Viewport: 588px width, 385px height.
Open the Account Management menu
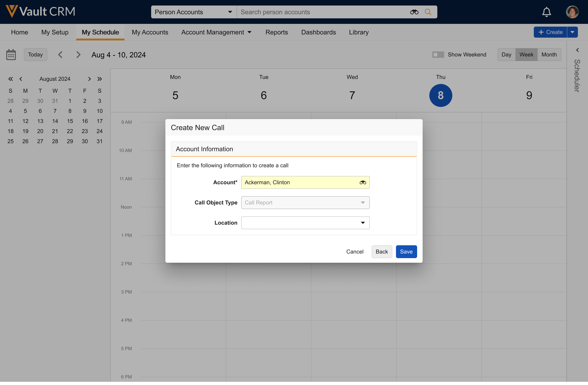216,32
